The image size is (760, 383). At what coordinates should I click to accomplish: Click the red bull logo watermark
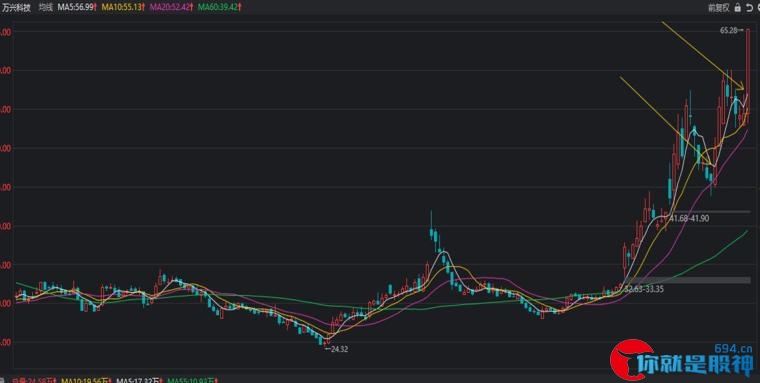click(x=630, y=360)
